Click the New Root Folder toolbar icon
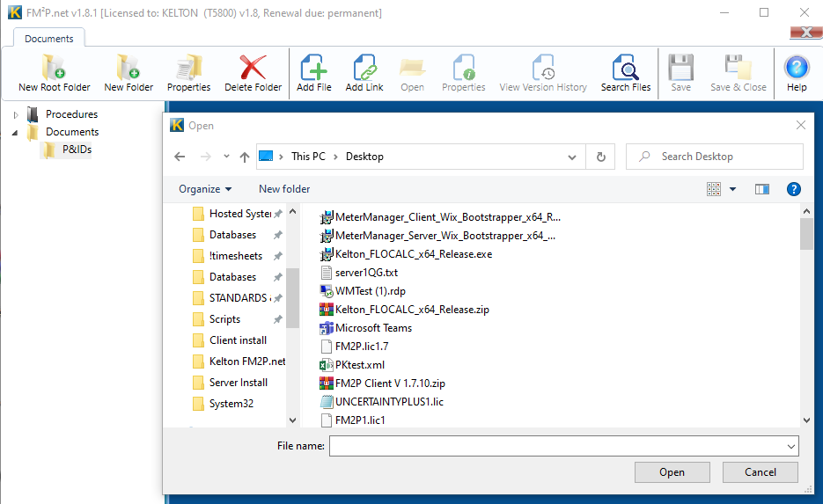 click(x=54, y=68)
